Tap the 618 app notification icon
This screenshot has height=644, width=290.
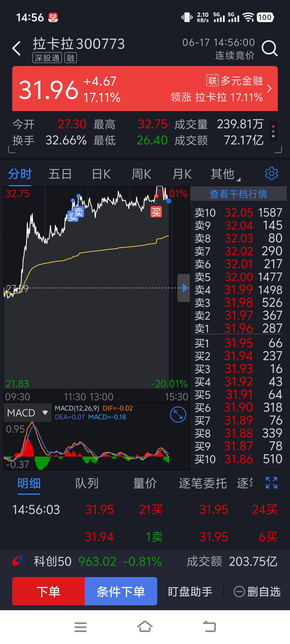(53, 17)
